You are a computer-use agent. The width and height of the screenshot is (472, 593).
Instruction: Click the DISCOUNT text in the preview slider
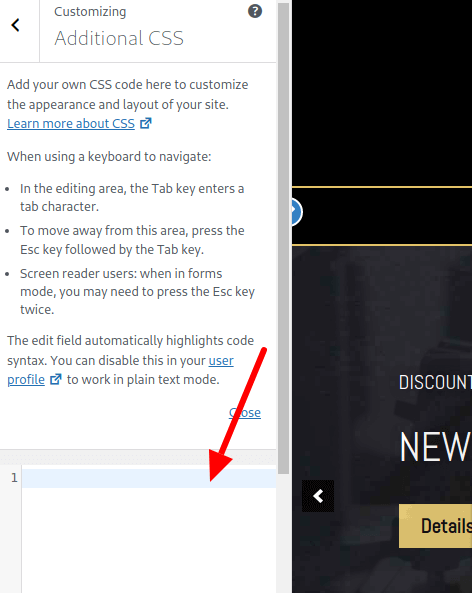[x=435, y=382]
